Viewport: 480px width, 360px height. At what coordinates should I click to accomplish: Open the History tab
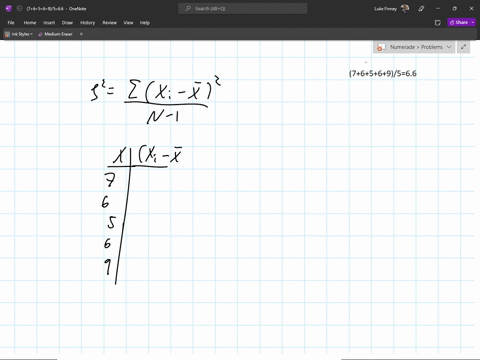88,23
